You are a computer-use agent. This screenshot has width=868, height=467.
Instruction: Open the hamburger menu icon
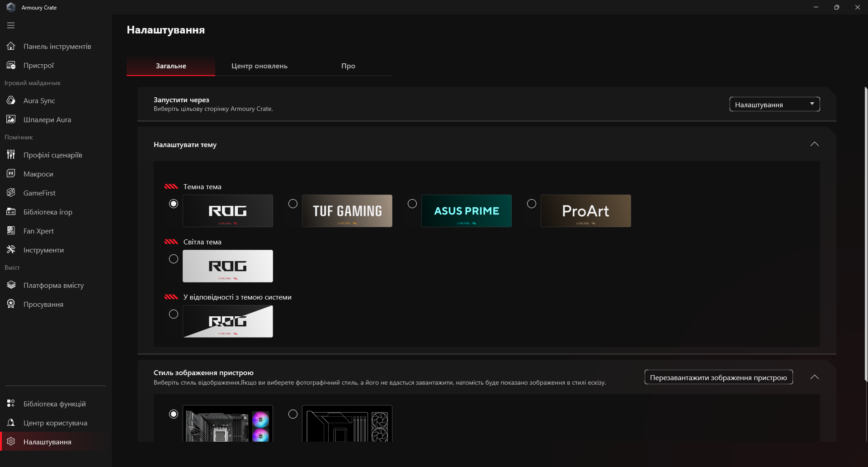pyautogui.click(x=11, y=25)
